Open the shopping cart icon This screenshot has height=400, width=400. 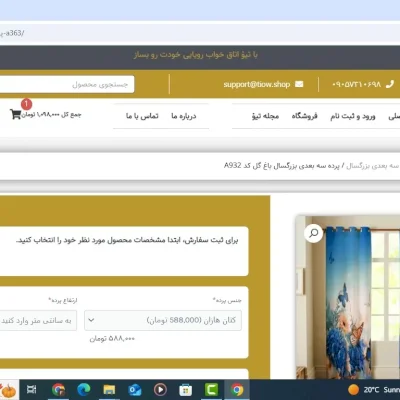[15, 114]
